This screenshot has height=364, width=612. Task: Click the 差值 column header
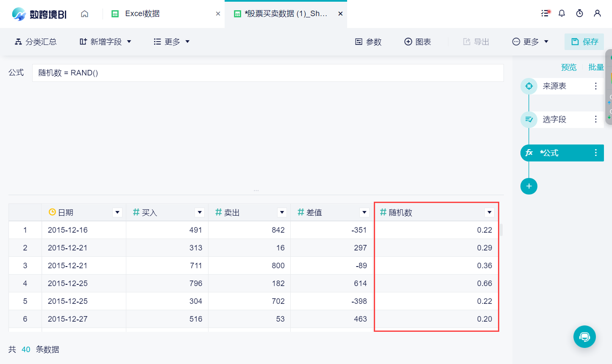click(x=331, y=212)
